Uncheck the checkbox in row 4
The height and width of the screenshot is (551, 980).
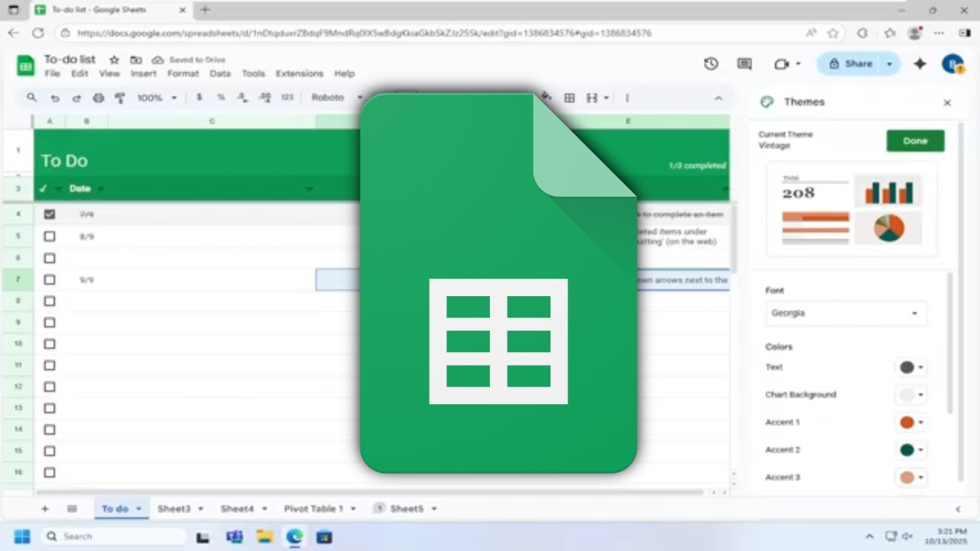coord(50,214)
